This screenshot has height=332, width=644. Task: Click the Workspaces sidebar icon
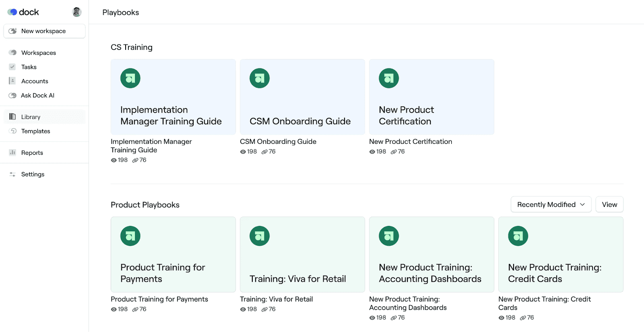click(12, 53)
